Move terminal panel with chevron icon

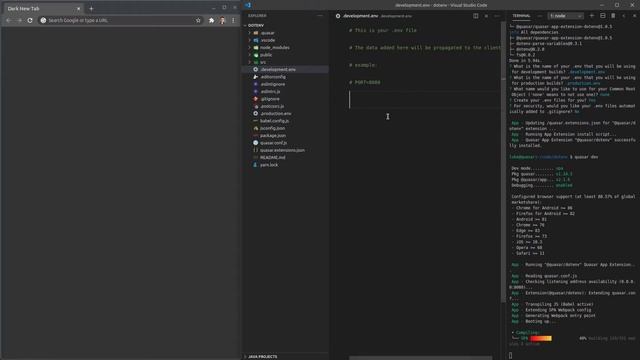pos(624,16)
